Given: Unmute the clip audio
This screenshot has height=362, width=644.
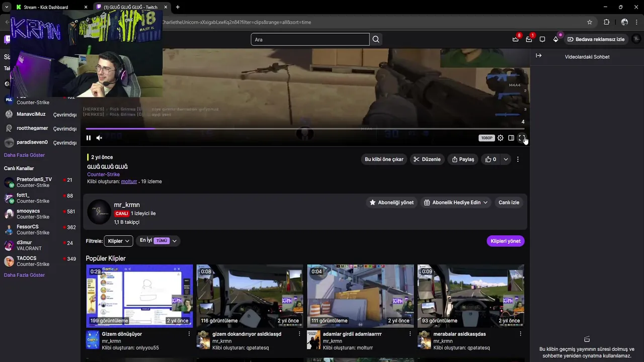Looking at the screenshot, I should tap(99, 138).
